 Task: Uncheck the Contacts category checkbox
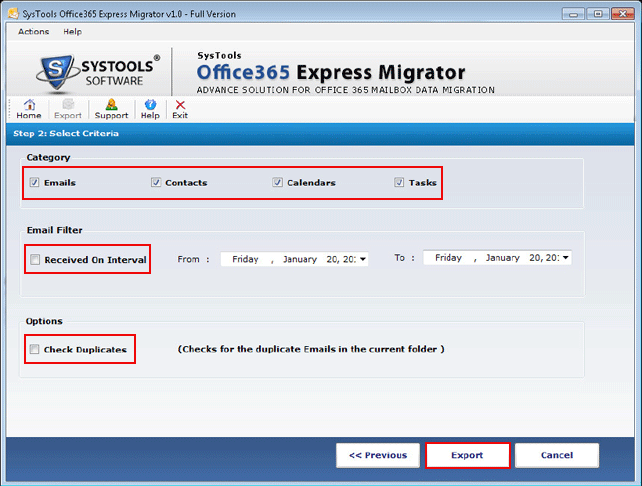[156, 182]
